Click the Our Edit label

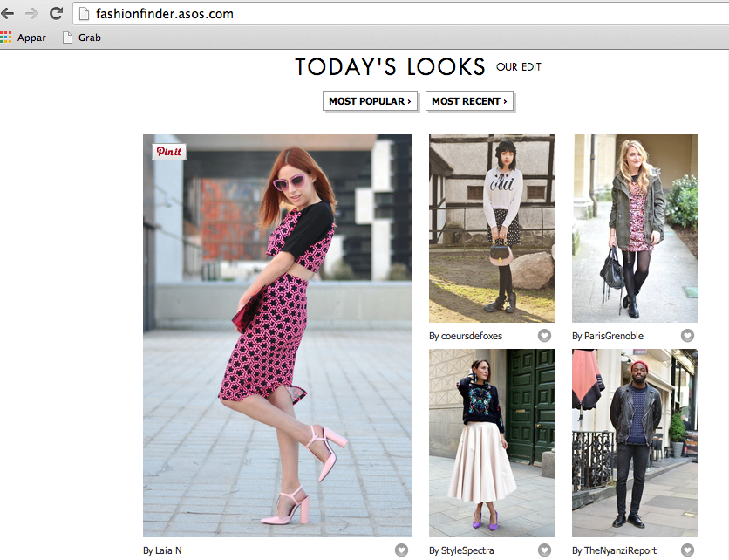[518, 67]
